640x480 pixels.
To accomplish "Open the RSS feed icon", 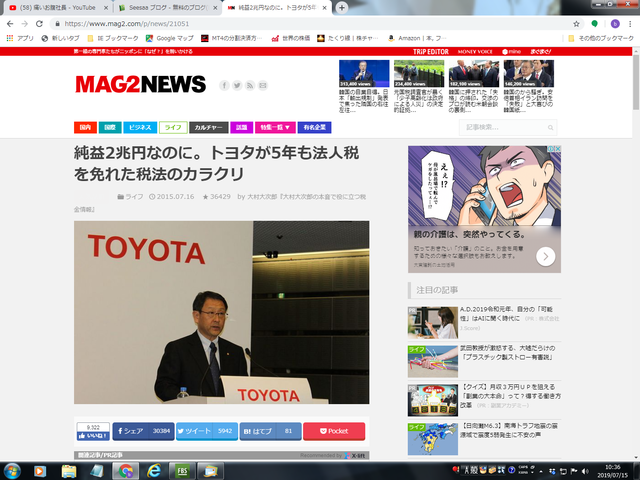I will click(x=250, y=85).
